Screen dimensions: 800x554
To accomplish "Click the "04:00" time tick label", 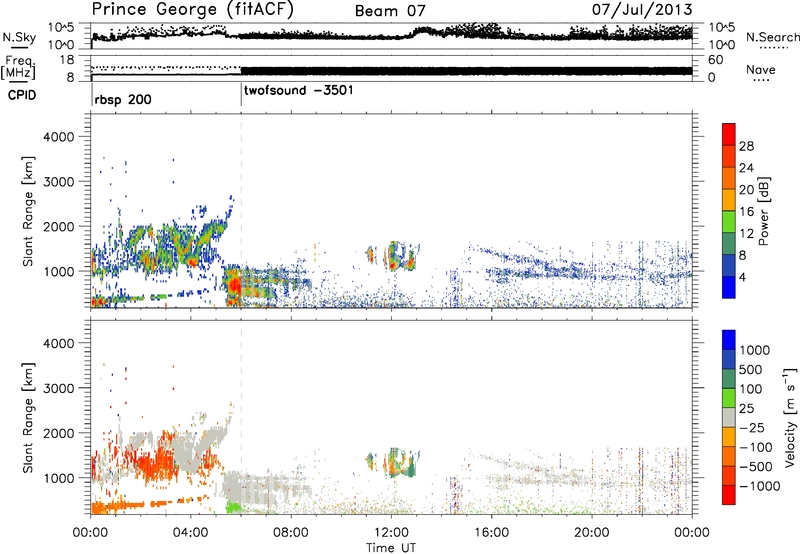I will coord(190,533).
